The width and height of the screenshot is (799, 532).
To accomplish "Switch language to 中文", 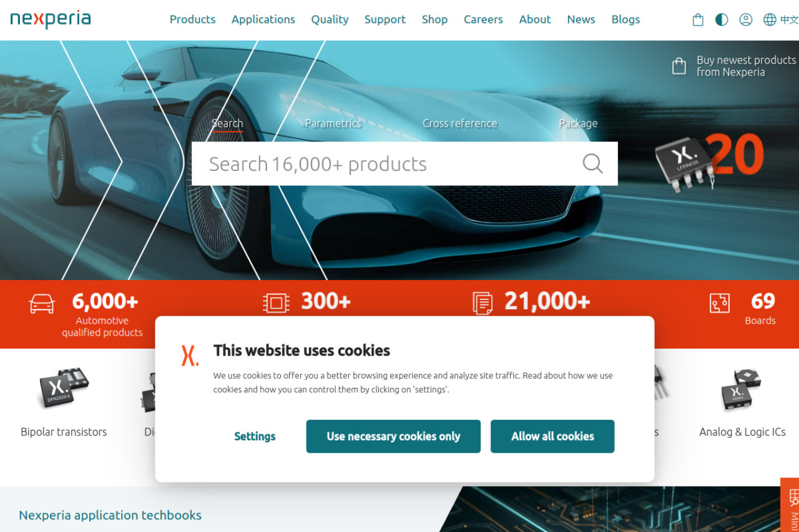I will (x=789, y=20).
